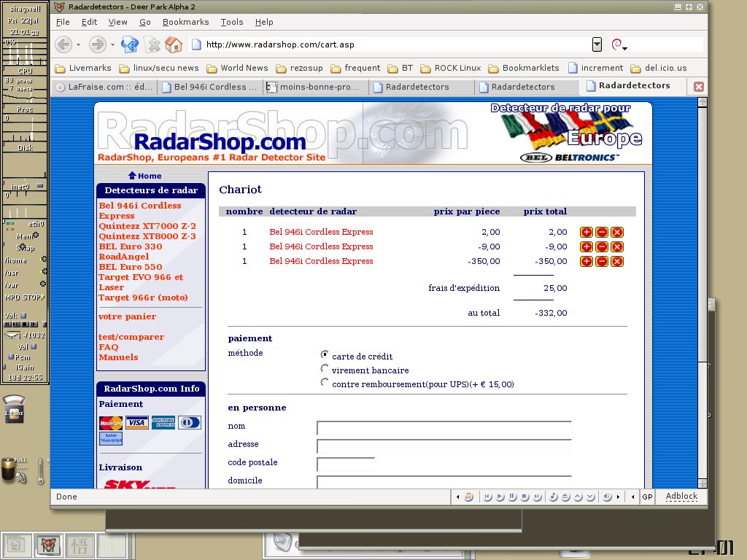Remove the third cart item with X

point(617,261)
